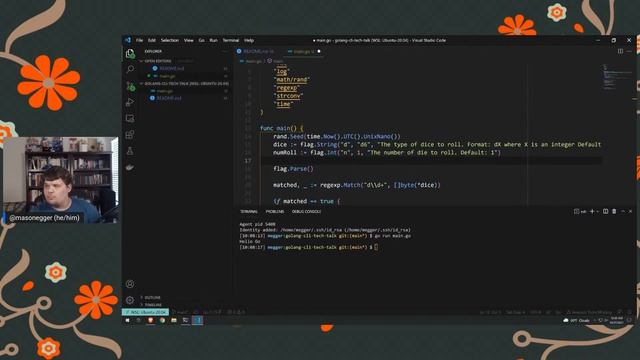Open the Accounts icon in activity bar
Screen dimensions: 640x360
130,284
